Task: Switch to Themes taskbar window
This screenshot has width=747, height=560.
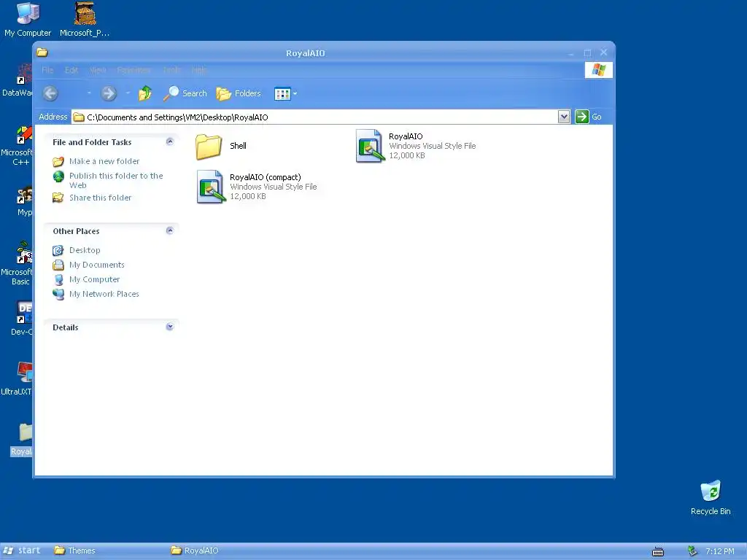Action: (75, 551)
